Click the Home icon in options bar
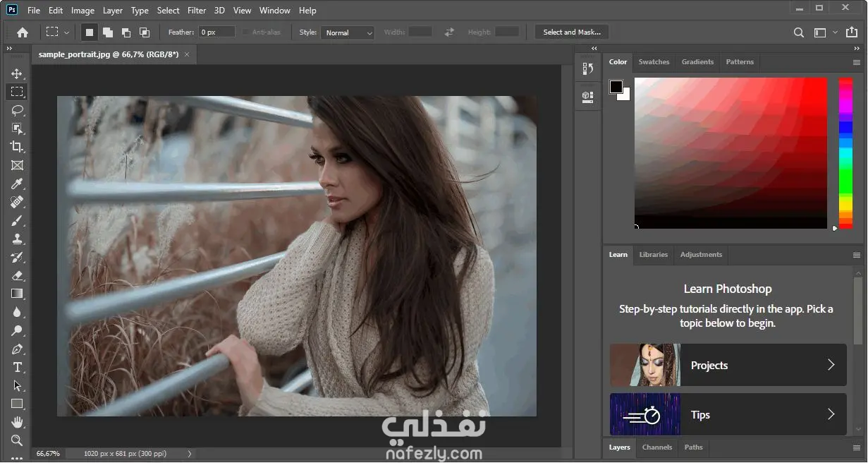Screen dimensions: 868x463 point(23,32)
